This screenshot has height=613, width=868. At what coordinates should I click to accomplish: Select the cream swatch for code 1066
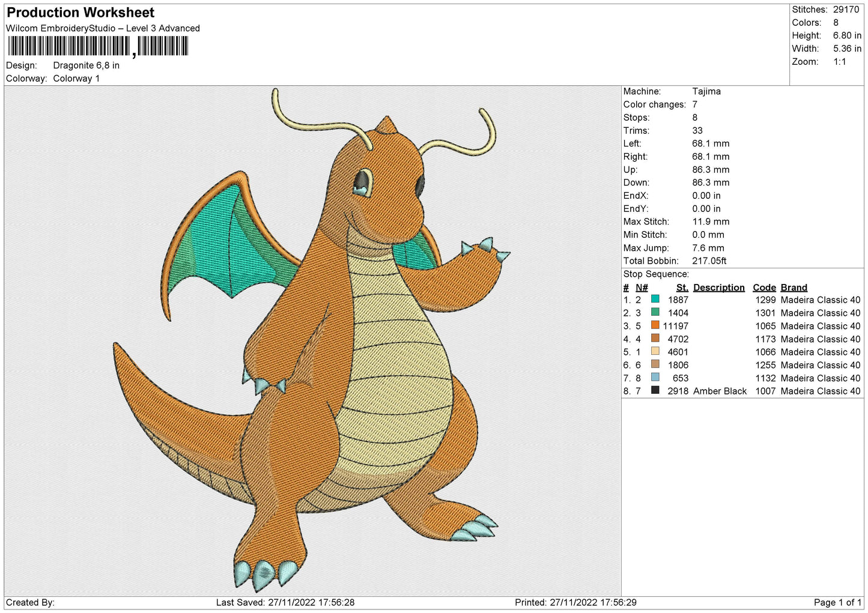tap(655, 351)
